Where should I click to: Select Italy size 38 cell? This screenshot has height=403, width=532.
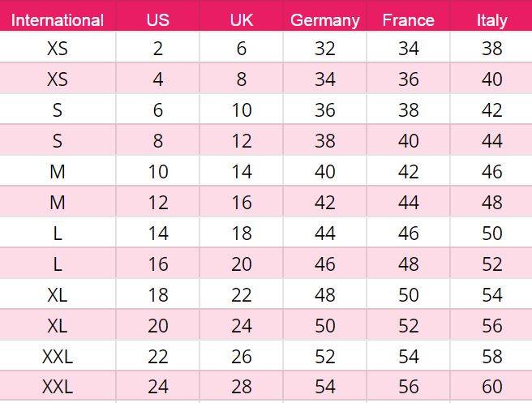pyautogui.click(x=492, y=48)
